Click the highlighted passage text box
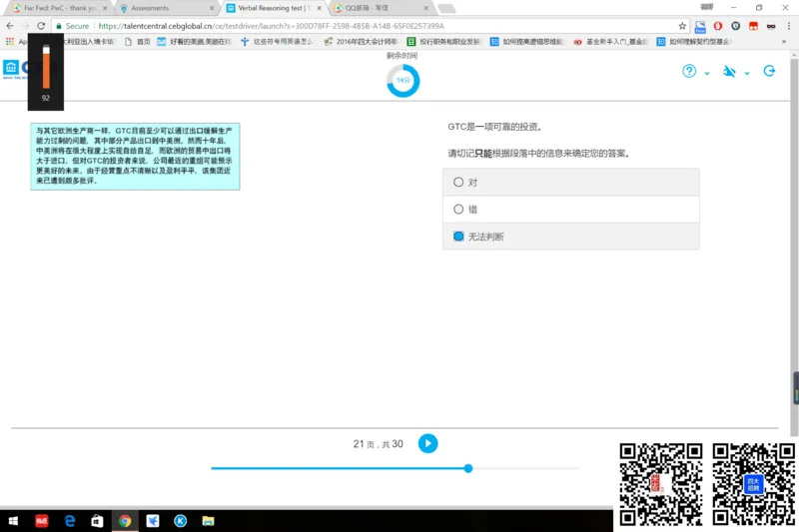Viewport: 799px width, 532px height. (x=135, y=157)
